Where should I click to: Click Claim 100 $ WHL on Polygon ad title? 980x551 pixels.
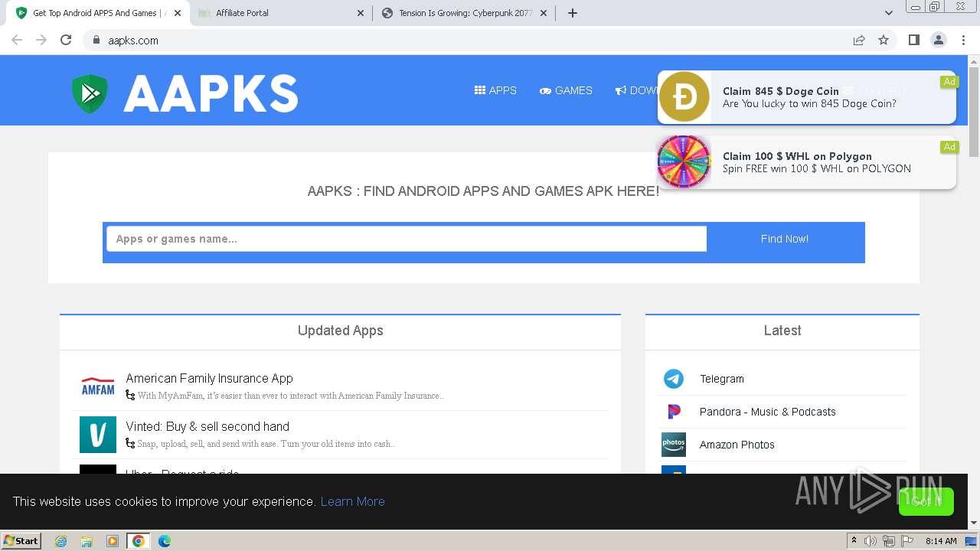point(797,156)
